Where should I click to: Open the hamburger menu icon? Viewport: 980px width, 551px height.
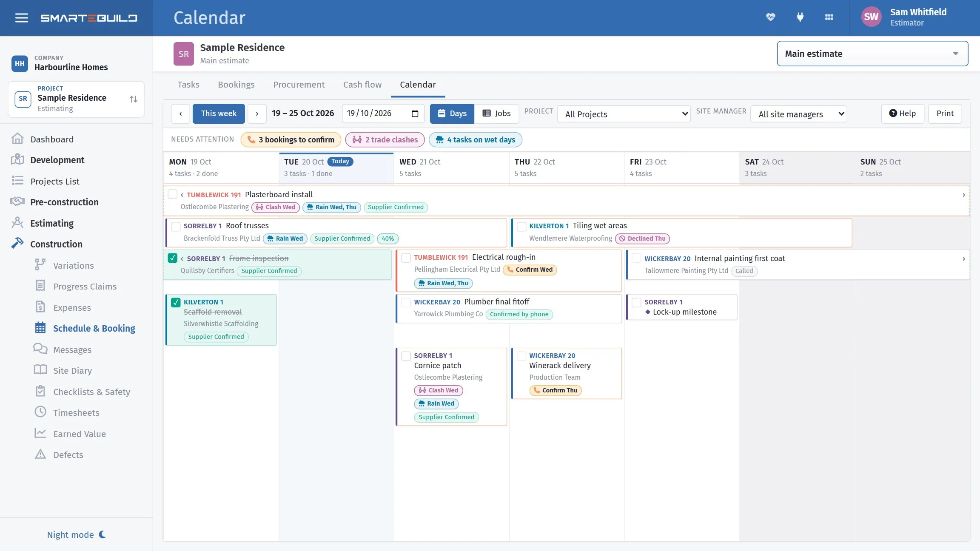tap(21, 18)
